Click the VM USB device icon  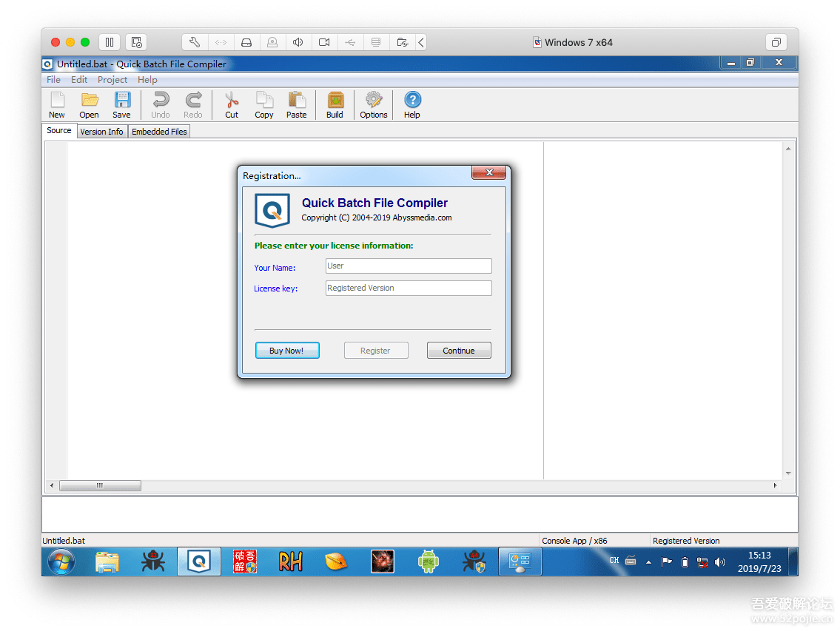pos(350,42)
